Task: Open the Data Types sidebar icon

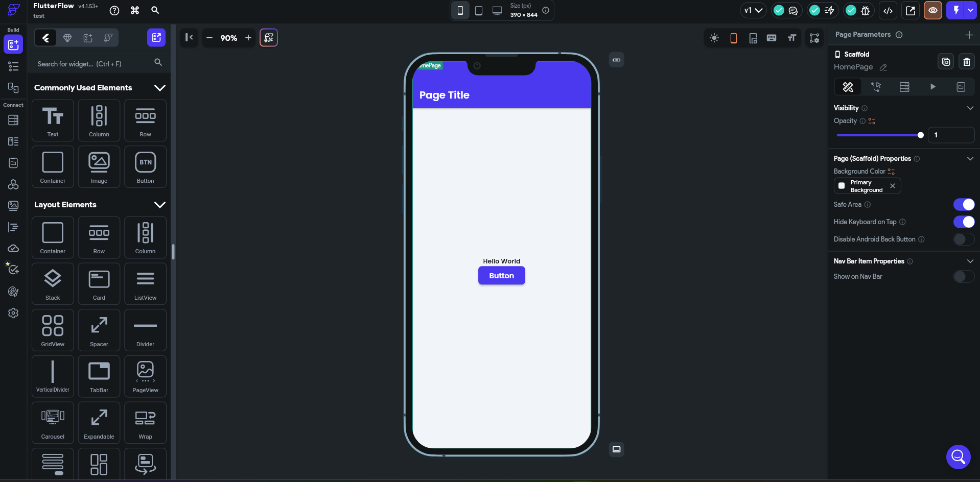Action: click(x=13, y=141)
